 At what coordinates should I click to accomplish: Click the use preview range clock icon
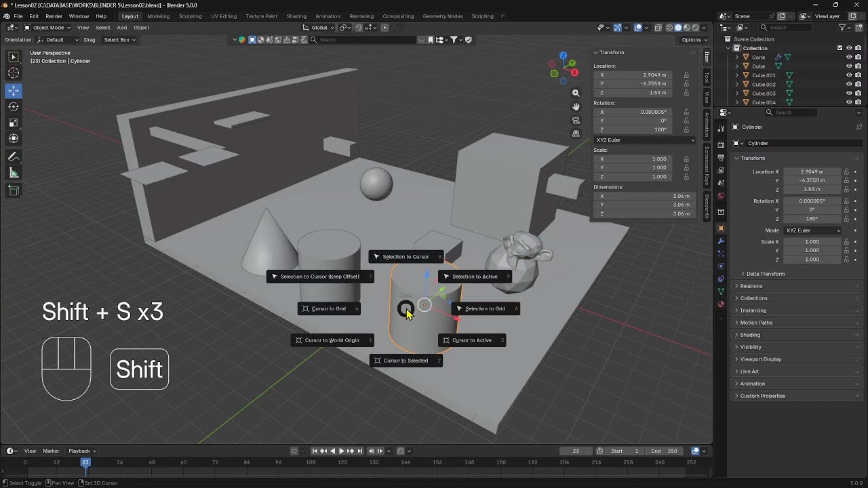coord(600,451)
